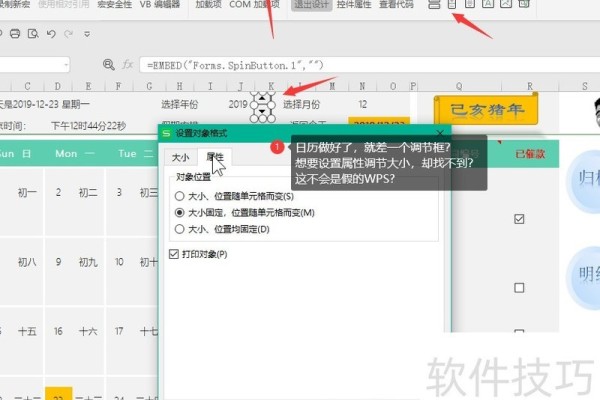
Task: Click the 初九 lunar date cell
Action: point(88,262)
